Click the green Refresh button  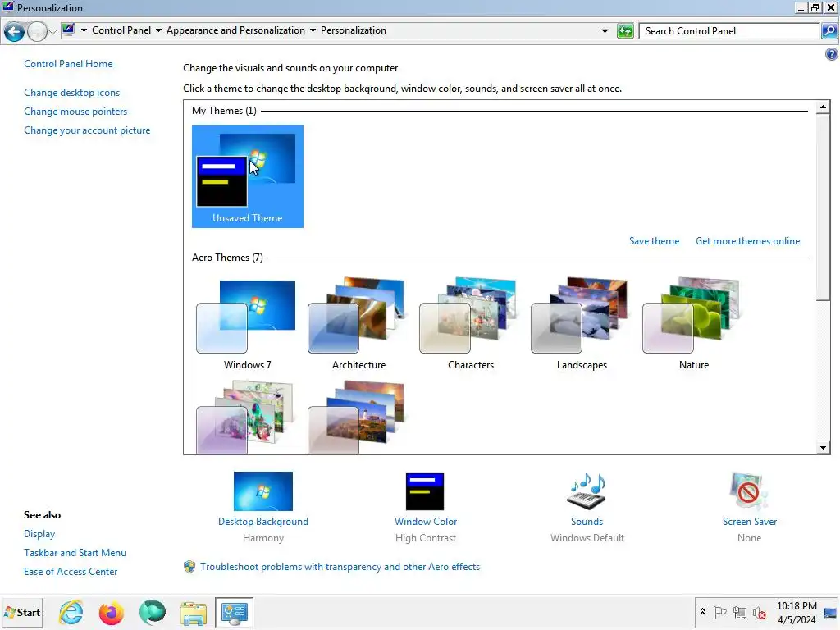point(625,31)
